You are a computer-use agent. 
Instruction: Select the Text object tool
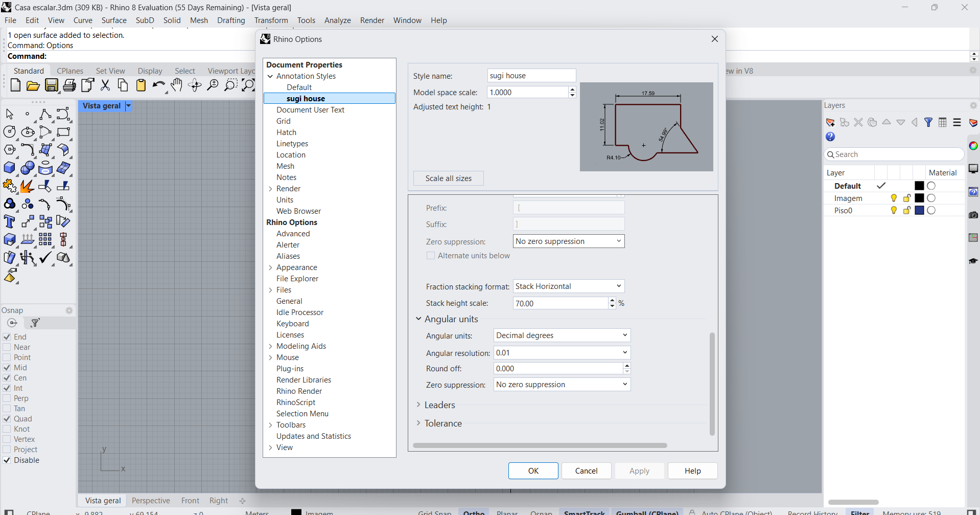(x=10, y=222)
